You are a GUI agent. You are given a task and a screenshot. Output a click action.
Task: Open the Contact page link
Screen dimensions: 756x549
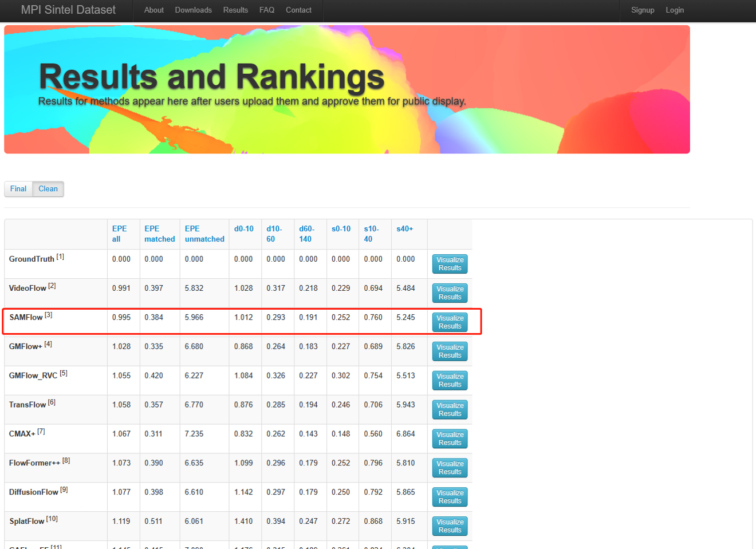pyautogui.click(x=298, y=10)
